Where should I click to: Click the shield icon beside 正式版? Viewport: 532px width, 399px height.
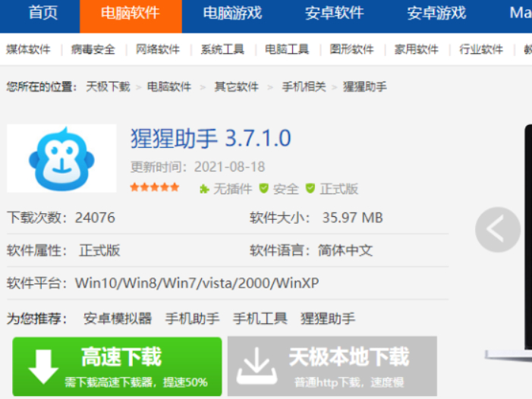[x=310, y=188]
